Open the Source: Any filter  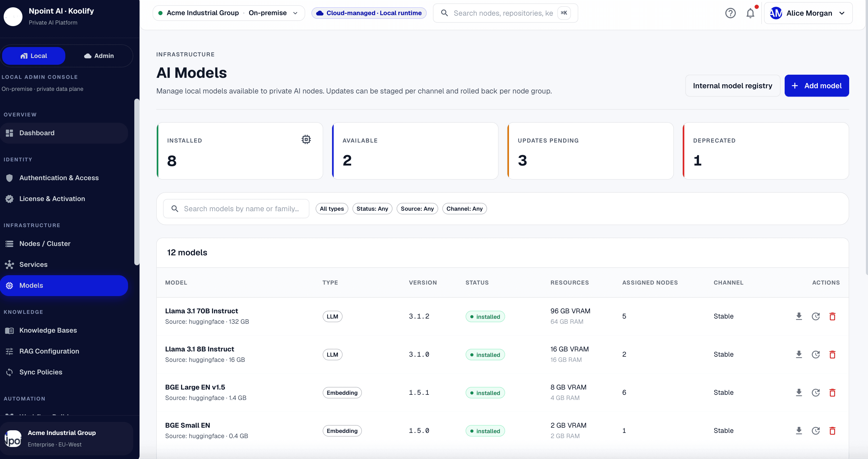click(x=417, y=209)
